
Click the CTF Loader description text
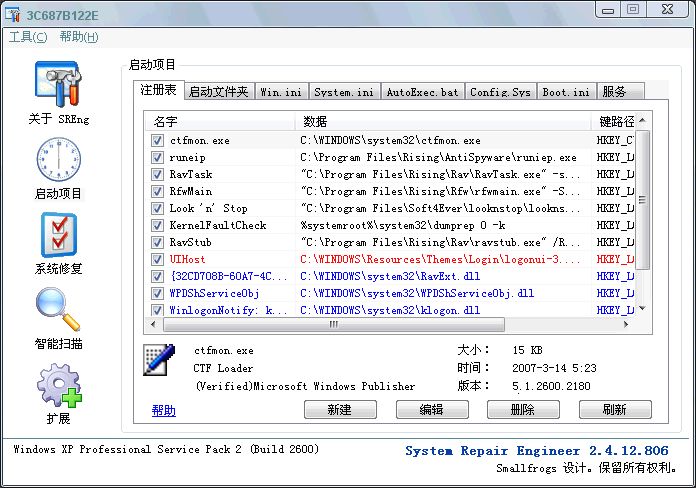pos(223,368)
